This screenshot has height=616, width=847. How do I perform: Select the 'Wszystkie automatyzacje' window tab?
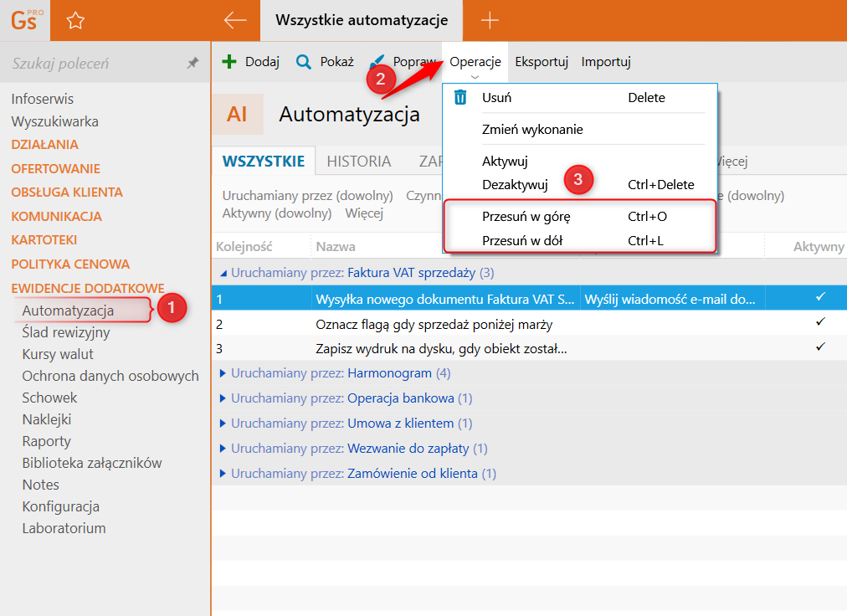coord(362,20)
